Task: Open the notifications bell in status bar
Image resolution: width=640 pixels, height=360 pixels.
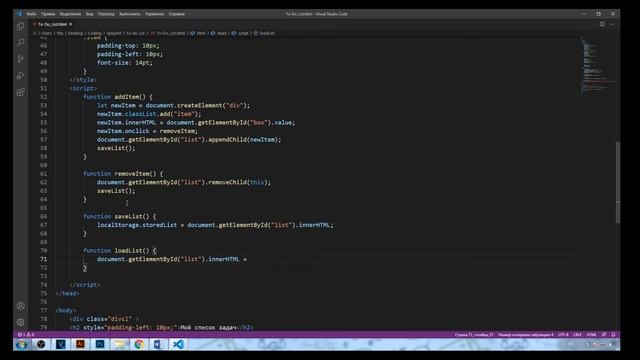Action: pyautogui.click(x=613, y=335)
